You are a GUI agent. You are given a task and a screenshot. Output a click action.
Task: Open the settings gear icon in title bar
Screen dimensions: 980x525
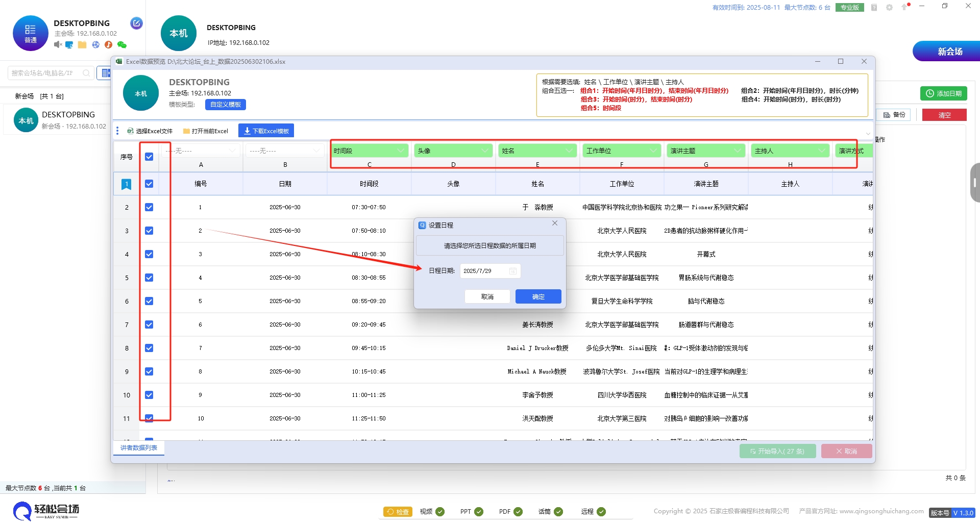(x=889, y=7)
